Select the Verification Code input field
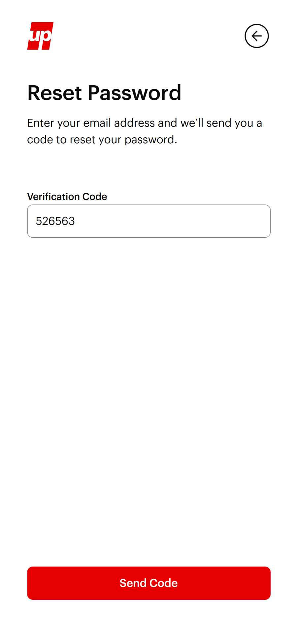The image size is (297, 644). [148, 221]
